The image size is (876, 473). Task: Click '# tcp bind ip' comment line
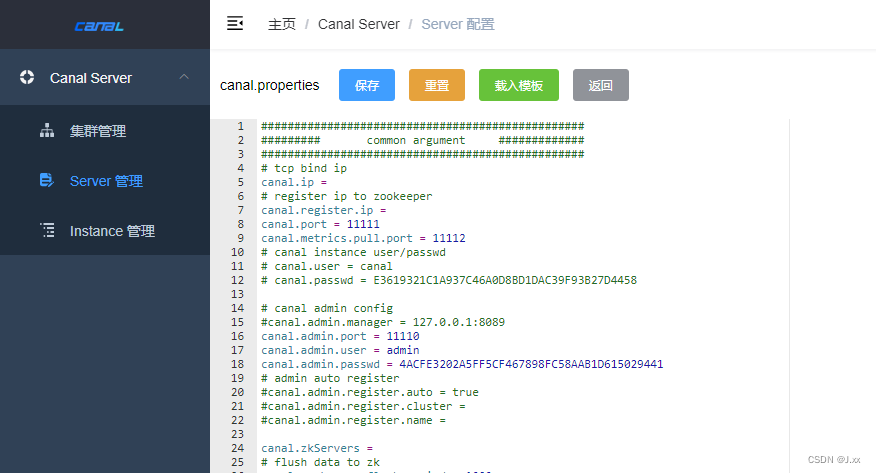(304, 168)
